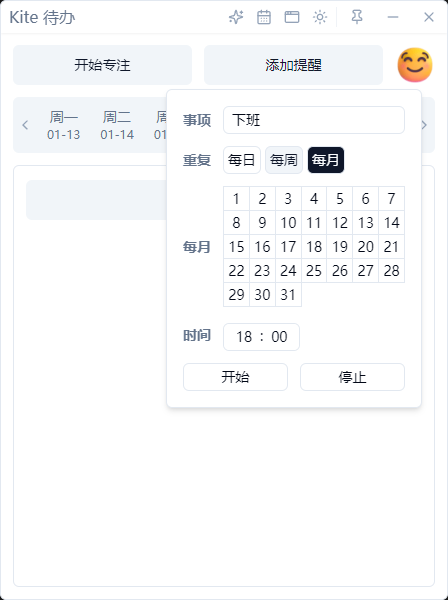Click the window layout icon
The width and height of the screenshot is (448, 600).
pos(292,17)
